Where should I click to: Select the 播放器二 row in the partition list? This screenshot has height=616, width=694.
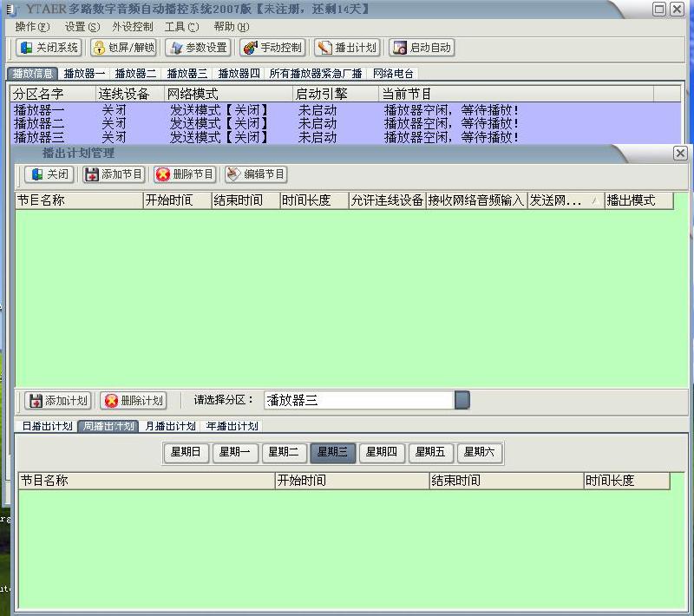click(x=345, y=123)
